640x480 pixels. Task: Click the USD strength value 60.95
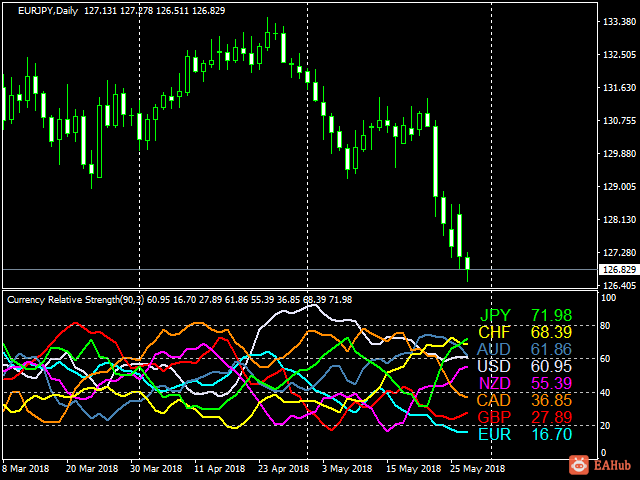click(551, 366)
